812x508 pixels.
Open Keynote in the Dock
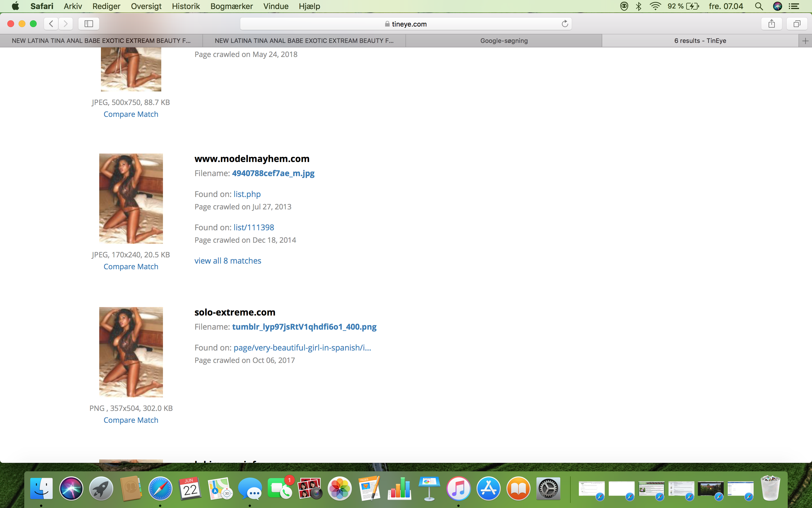click(429, 489)
